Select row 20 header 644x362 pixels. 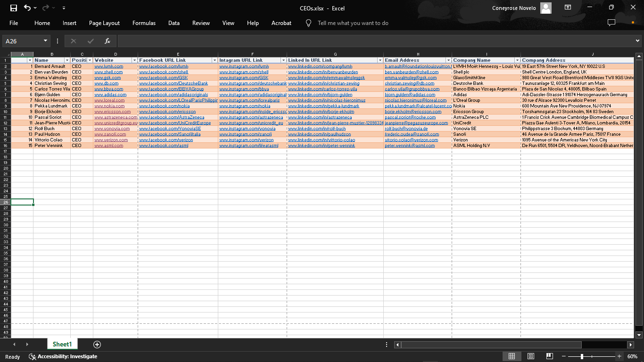[x=5, y=168]
